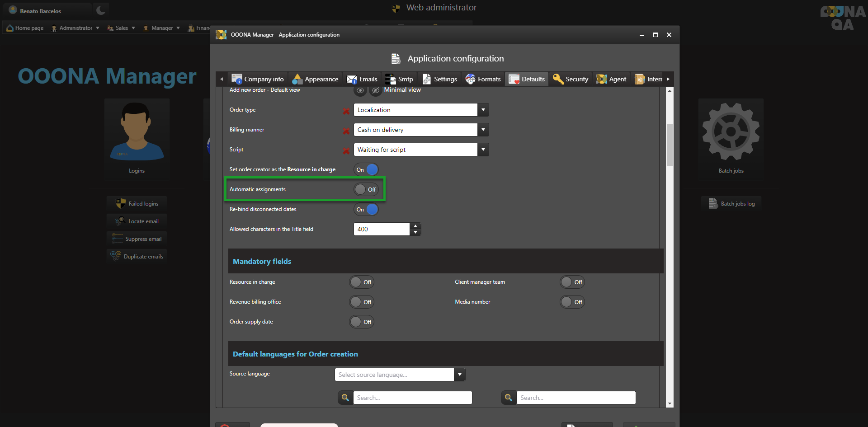Toggle dark mode moon icon

[101, 10]
